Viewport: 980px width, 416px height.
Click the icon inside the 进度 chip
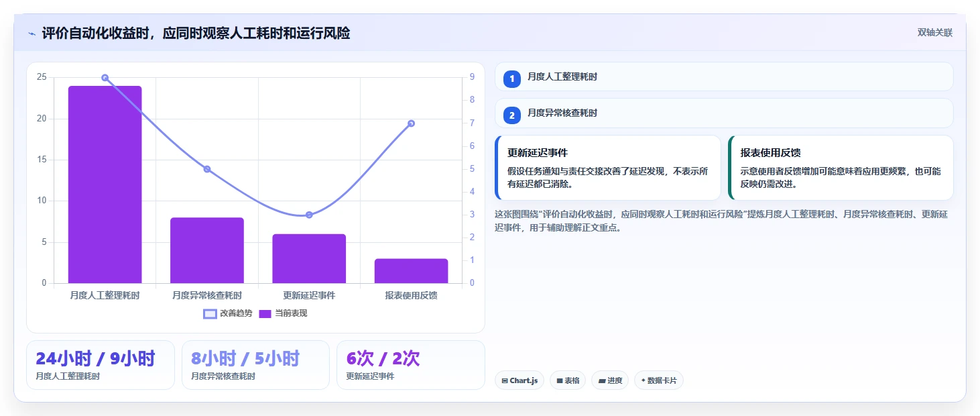(x=602, y=381)
